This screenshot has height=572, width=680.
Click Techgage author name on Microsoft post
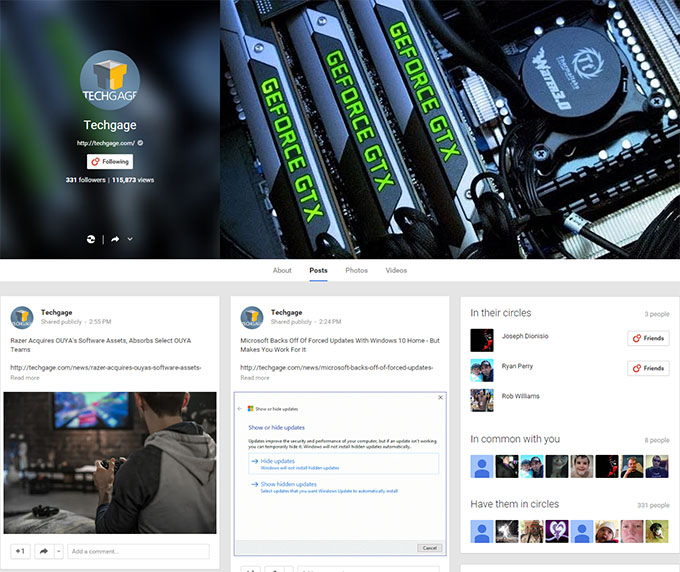tap(287, 312)
